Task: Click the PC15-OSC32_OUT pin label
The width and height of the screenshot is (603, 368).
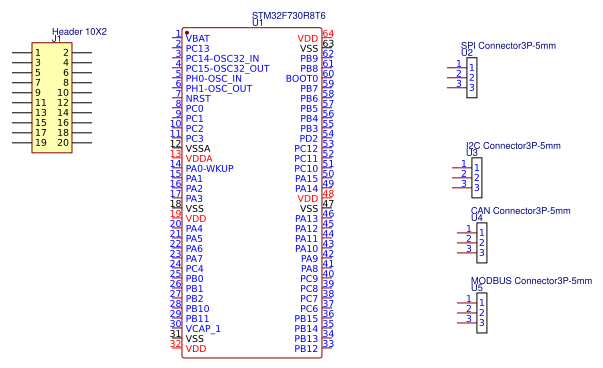Action: pyautogui.click(x=227, y=68)
